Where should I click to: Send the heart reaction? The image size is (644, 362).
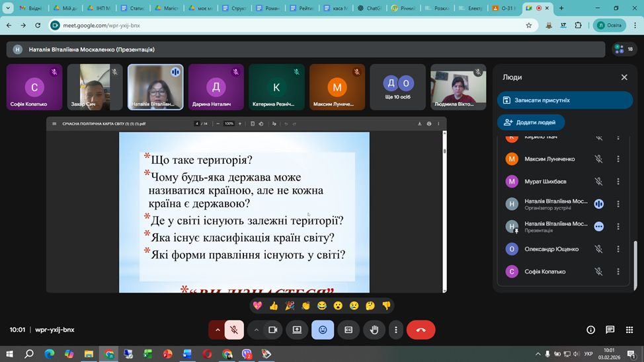click(257, 305)
